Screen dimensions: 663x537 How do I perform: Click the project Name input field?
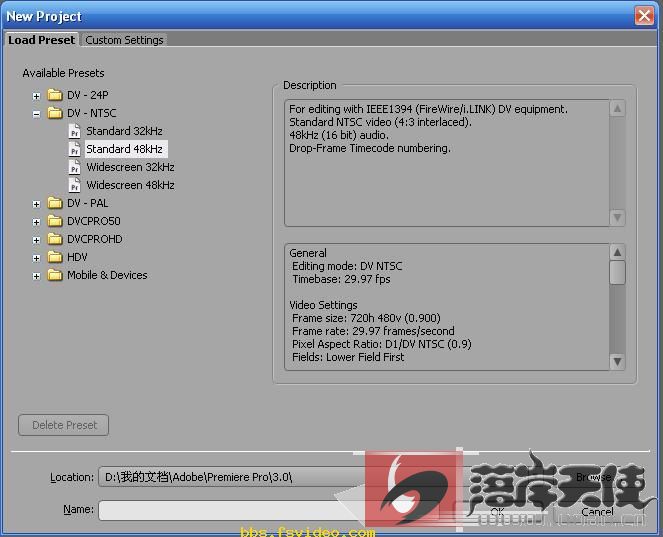tap(271, 510)
